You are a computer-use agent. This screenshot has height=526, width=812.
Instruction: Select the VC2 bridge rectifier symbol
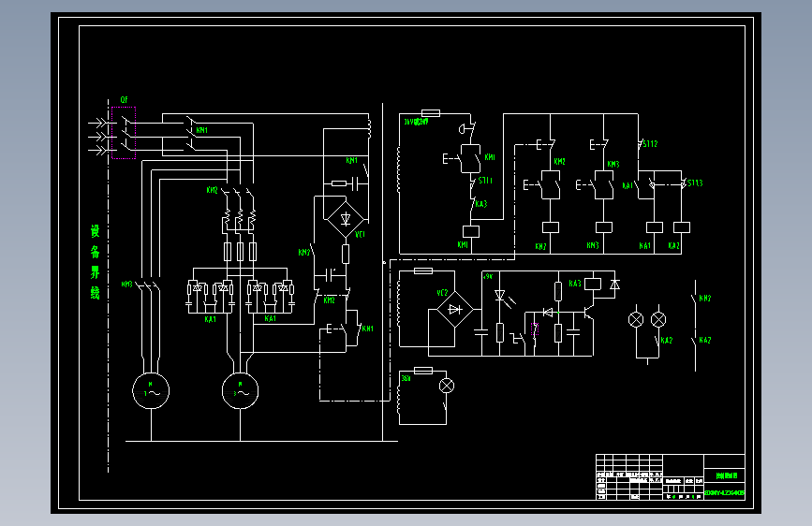(454, 310)
